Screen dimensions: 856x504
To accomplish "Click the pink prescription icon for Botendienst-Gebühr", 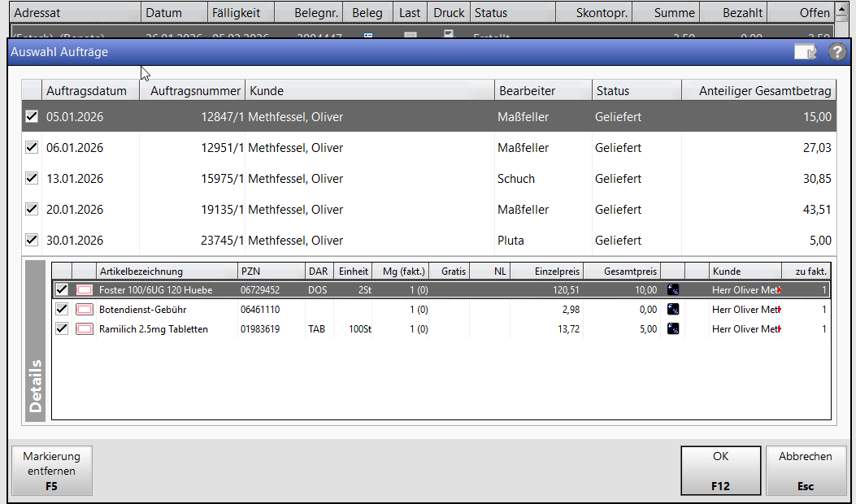I will (85, 310).
